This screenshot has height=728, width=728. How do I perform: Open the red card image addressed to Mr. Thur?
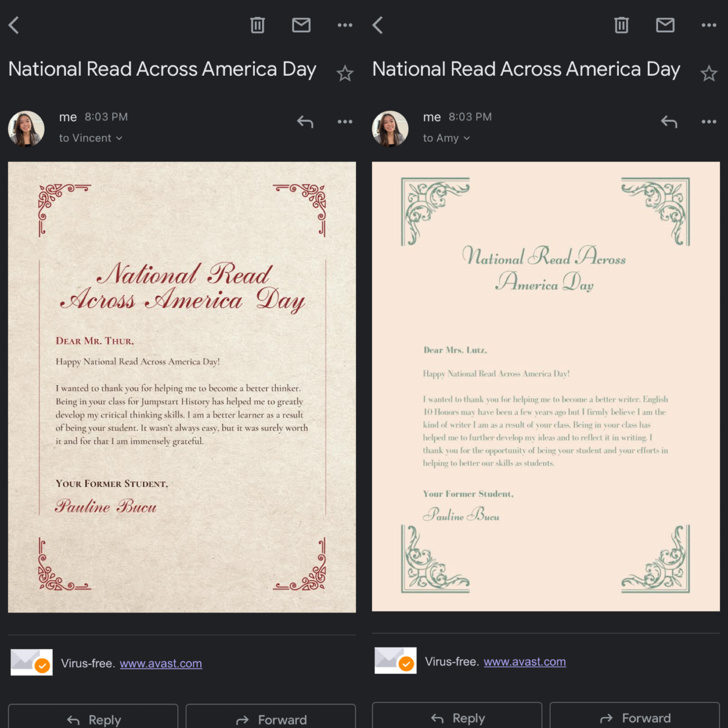tap(182, 387)
